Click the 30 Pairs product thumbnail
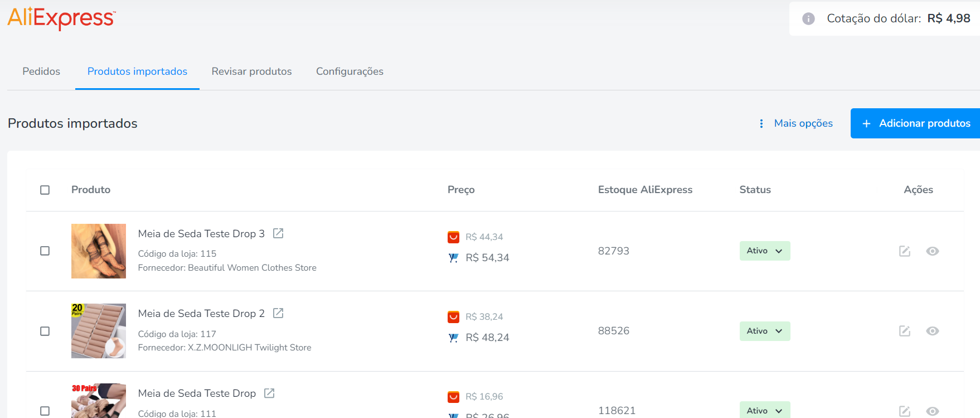Viewport: 980px width, 418px height. coord(99,401)
